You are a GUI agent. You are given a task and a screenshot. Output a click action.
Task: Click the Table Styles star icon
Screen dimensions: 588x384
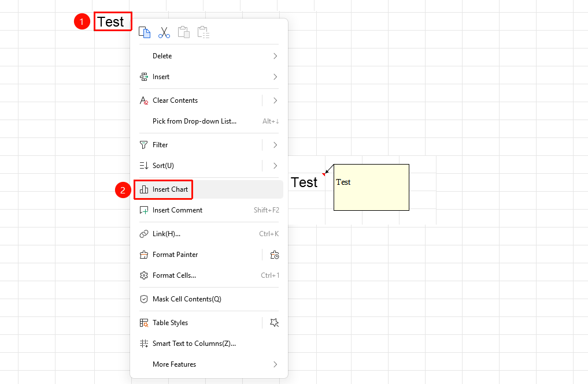pyautogui.click(x=275, y=323)
